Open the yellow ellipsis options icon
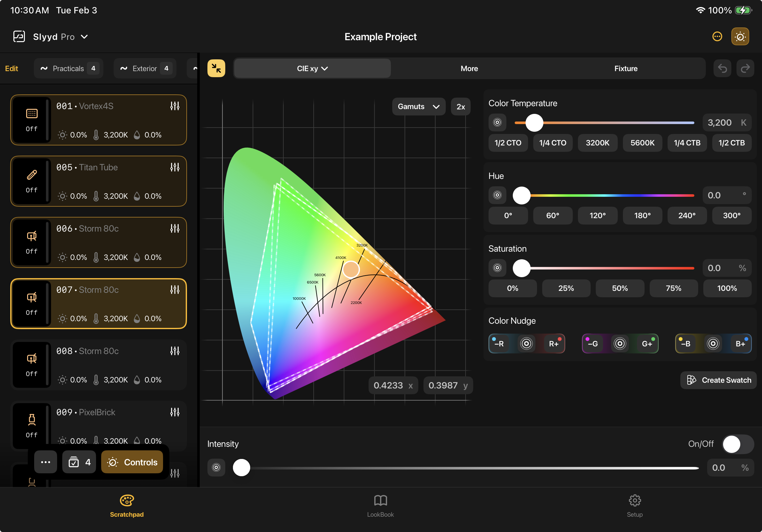This screenshot has width=762, height=532. pos(717,36)
